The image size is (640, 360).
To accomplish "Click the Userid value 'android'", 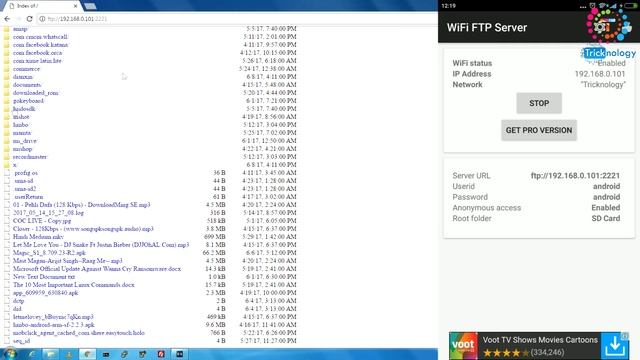I will tap(607, 186).
